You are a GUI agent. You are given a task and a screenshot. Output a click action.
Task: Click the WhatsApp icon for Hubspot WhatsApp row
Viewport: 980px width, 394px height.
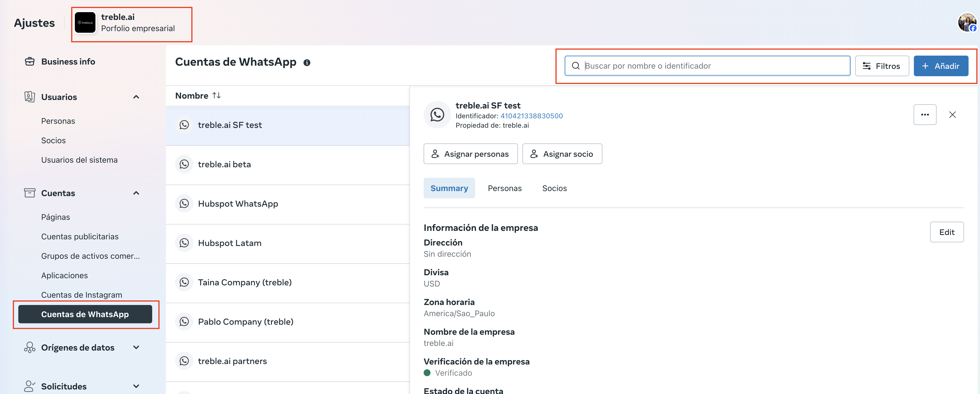point(184,203)
